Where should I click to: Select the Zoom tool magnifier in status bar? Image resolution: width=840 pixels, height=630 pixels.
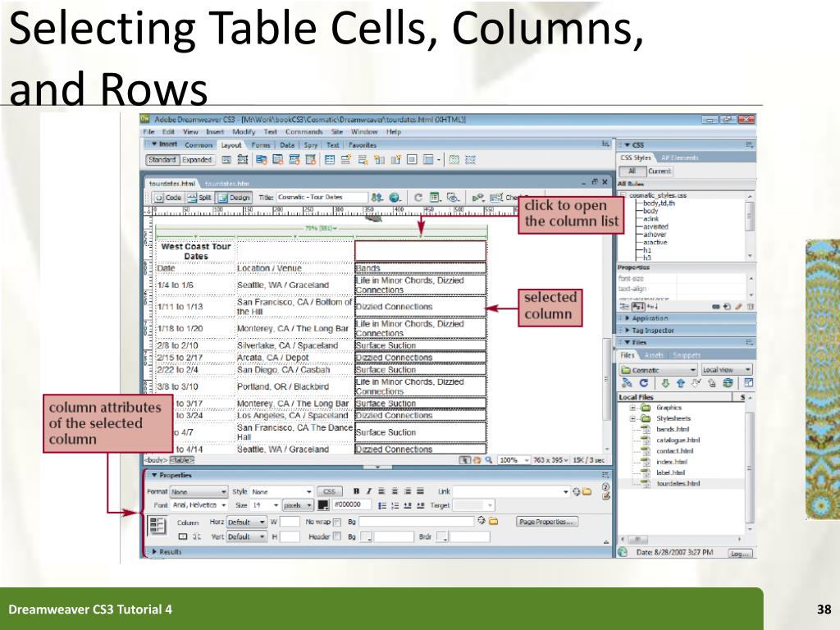tap(489, 460)
